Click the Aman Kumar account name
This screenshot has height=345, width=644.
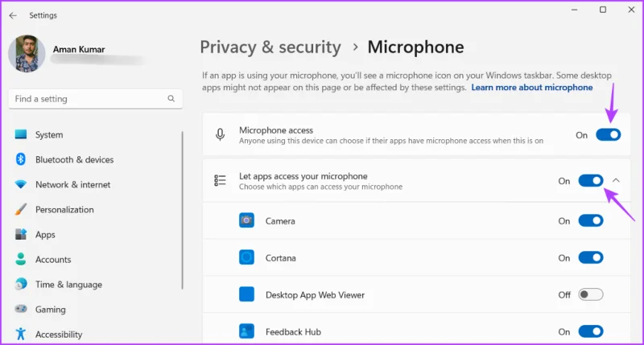pyautogui.click(x=79, y=49)
